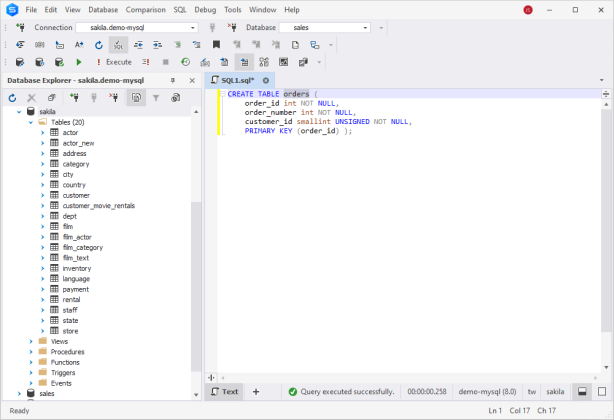Toggle the pin on Database Explorer panel
This screenshot has height=420, width=614.
click(173, 81)
